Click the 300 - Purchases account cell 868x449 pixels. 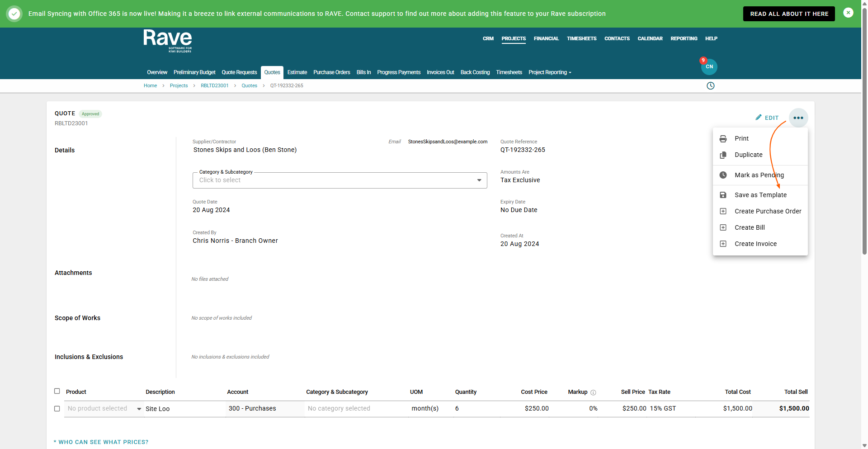point(265,409)
